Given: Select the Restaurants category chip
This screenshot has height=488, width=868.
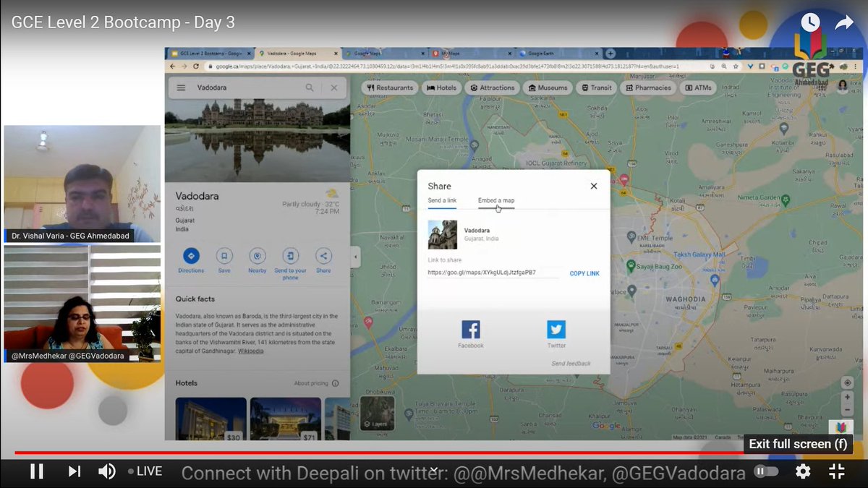Looking at the screenshot, I should pyautogui.click(x=390, y=87).
